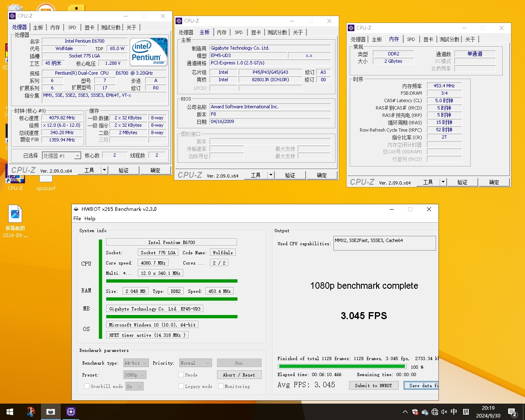This screenshot has width=525, height=420.
Task: Click the 核心速度 4079.82 MHz value
Action: [62, 118]
